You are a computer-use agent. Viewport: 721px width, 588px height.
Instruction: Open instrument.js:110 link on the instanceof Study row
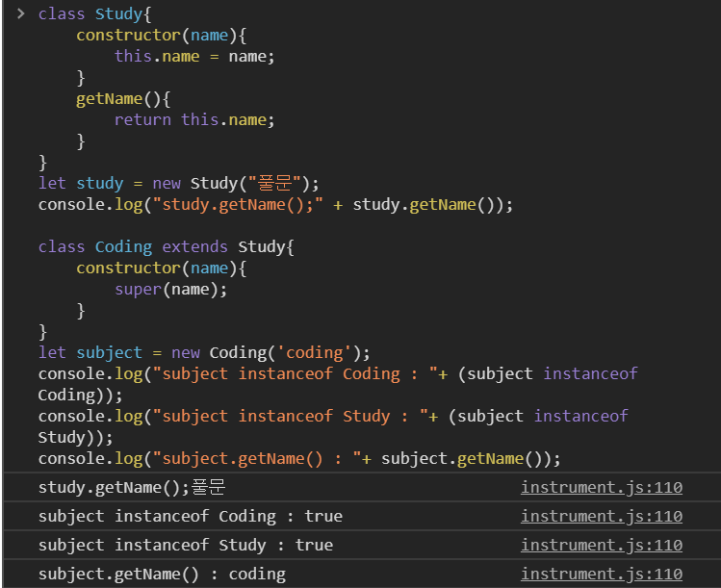(x=602, y=546)
